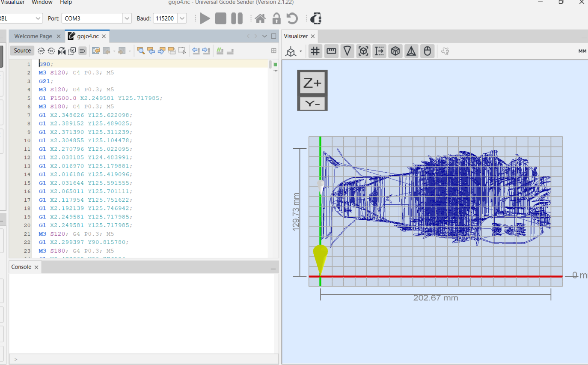The width and height of the screenshot is (588, 365).
Task: Click the Stop button in the toolbar
Action: 221,18
